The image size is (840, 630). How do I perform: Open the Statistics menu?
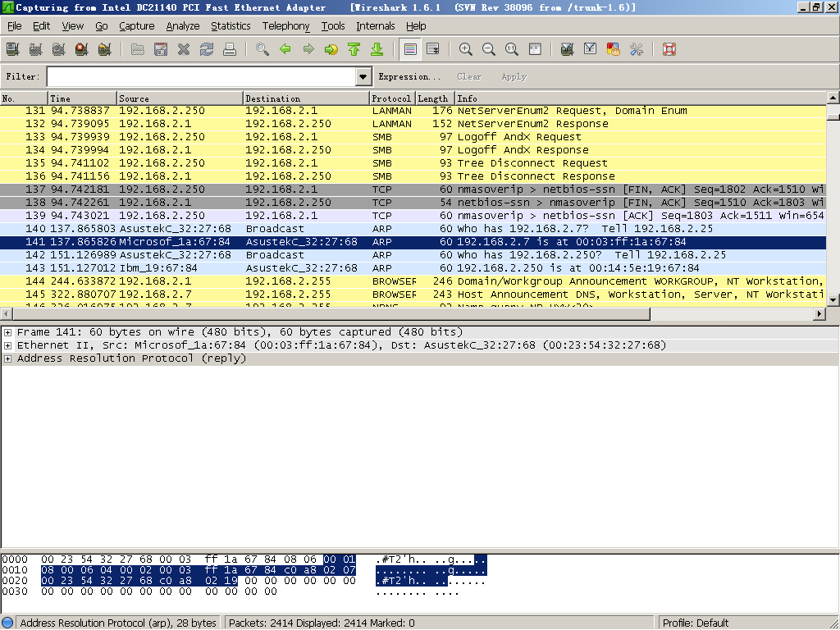(x=231, y=26)
